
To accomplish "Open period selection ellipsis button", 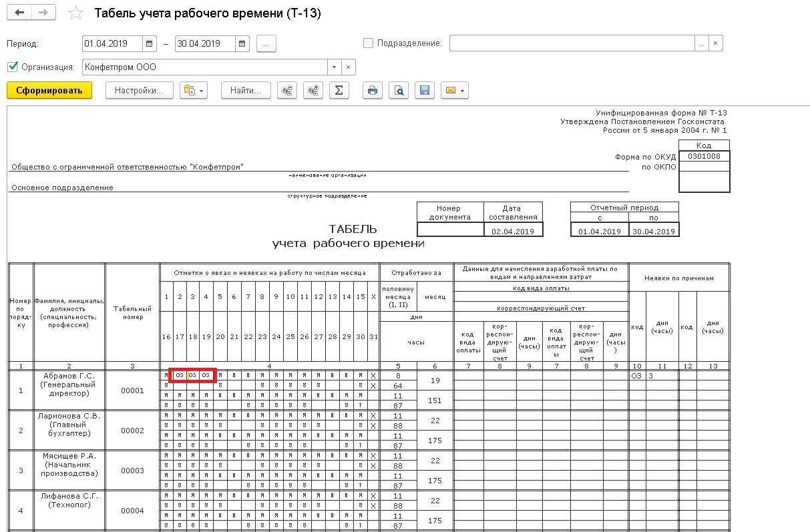I will (x=266, y=43).
